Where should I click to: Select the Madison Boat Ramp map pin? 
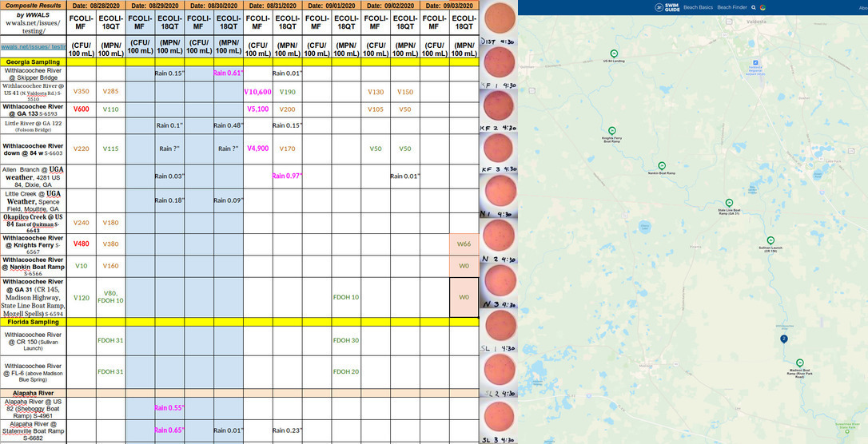(x=799, y=363)
